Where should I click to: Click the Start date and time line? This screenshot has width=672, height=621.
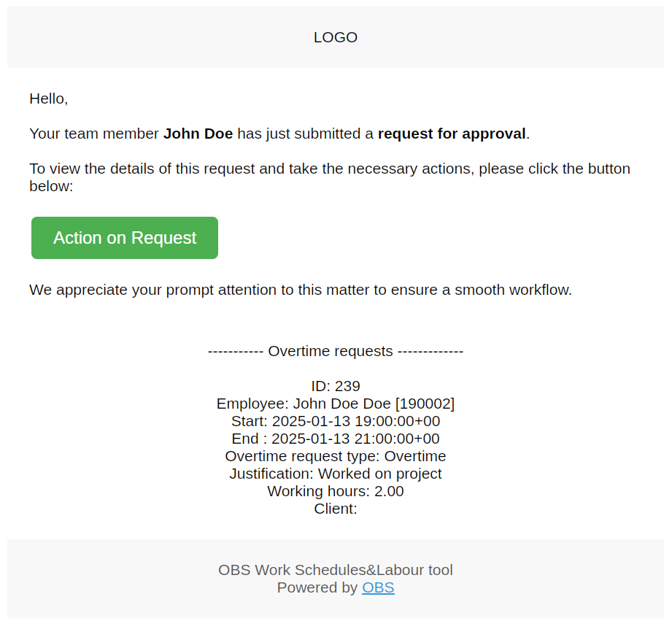336,421
